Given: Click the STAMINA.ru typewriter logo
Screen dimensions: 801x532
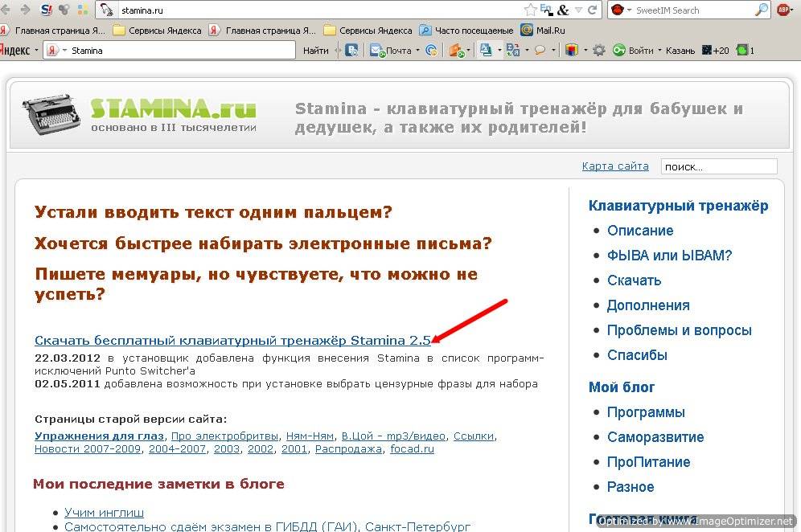Looking at the screenshot, I should 139,114.
